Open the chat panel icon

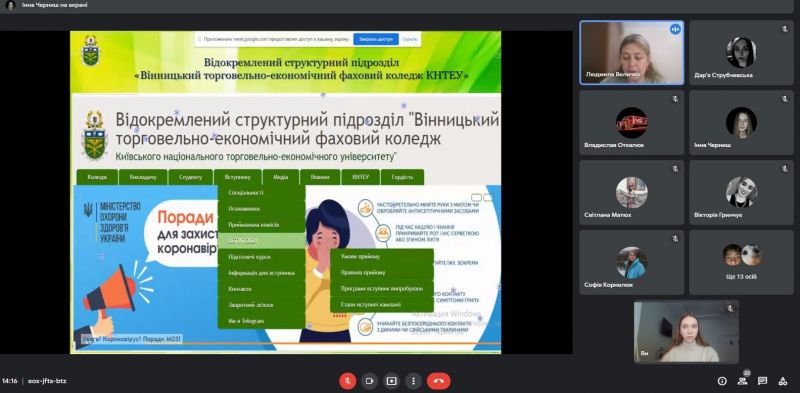click(762, 381)
